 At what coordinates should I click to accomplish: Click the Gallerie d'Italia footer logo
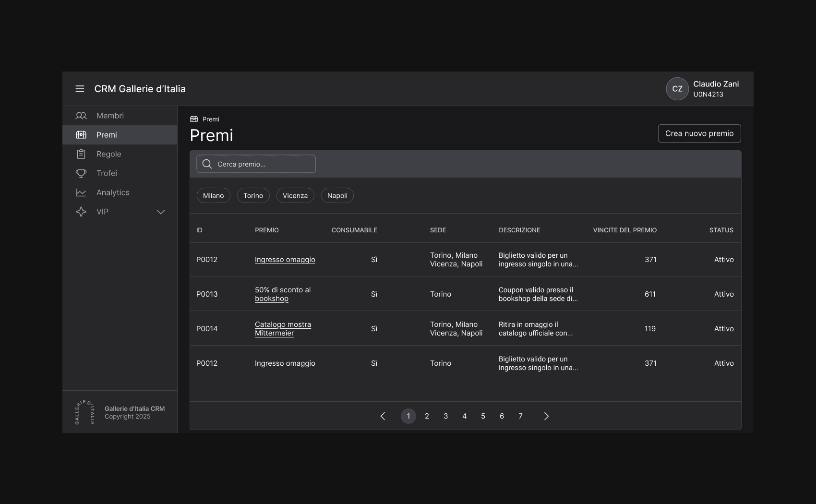pyautogui.click(x=85, y=412)
